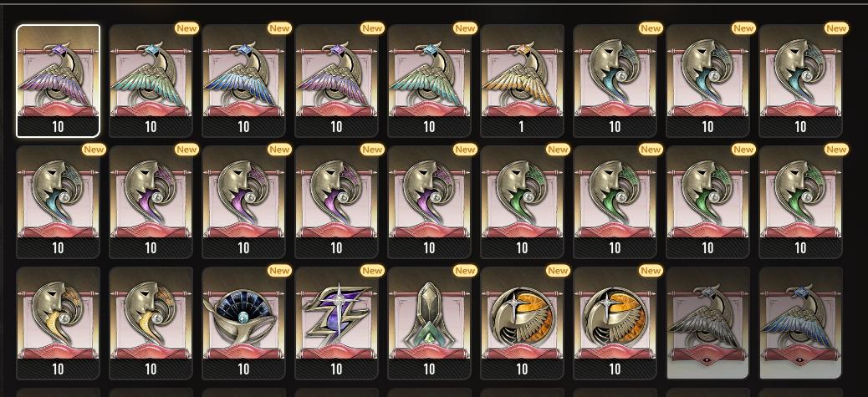Viewport: 868px width, 397px height.
Task: Pick the left orange winged-helmet emblem card
Action: pyautogui.click(x=522, y=323)
